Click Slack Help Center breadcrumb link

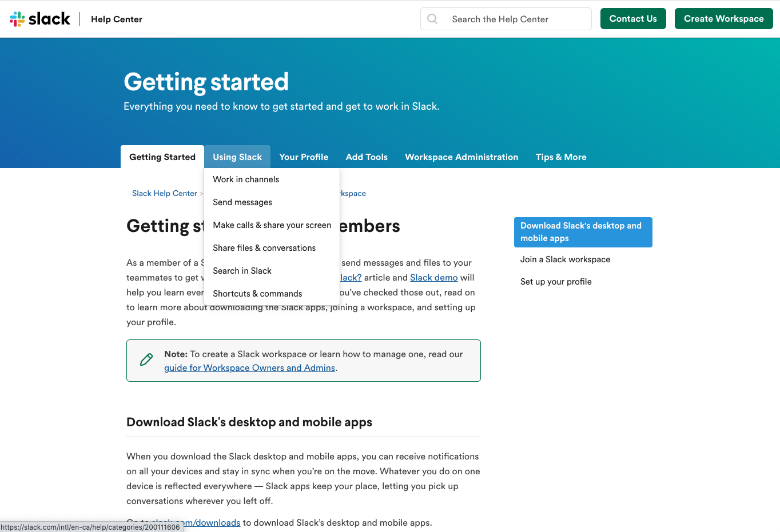tap(165, 193)
